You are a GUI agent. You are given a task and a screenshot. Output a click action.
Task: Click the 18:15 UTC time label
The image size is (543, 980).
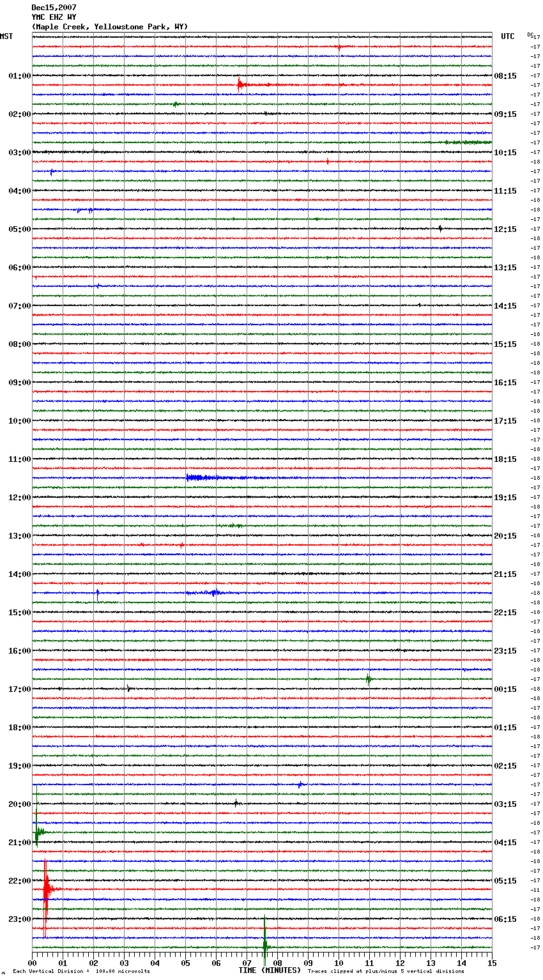[505, 459]
